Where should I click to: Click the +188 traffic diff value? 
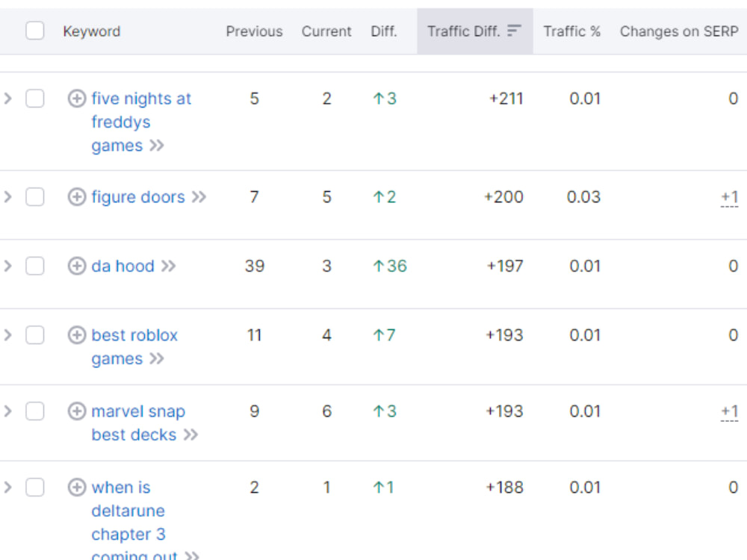pyautogui.click(x=504, y=487)
